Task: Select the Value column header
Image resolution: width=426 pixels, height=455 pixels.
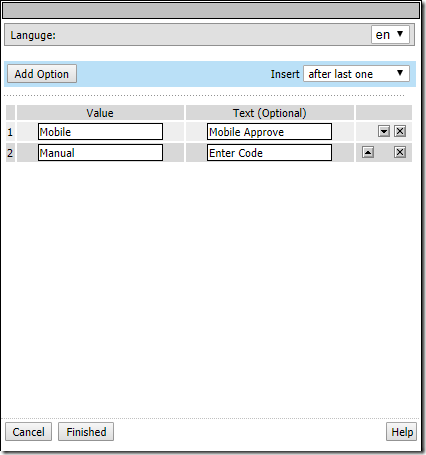Action: (100, 113)
